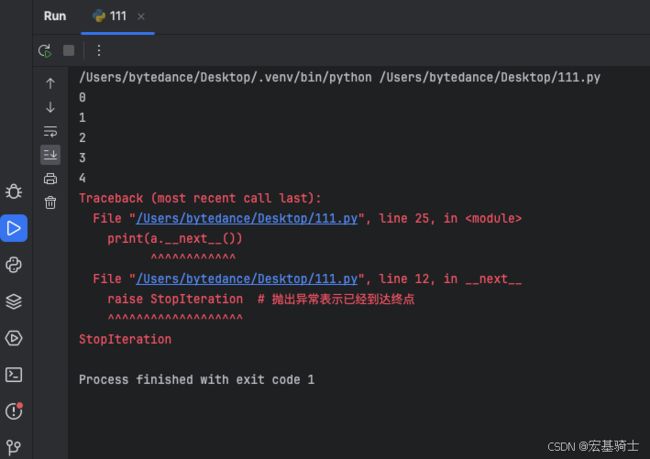This screenshot has width=650, height=459.
Task: Go up the stack trace
Action: [x=50, y=83]
